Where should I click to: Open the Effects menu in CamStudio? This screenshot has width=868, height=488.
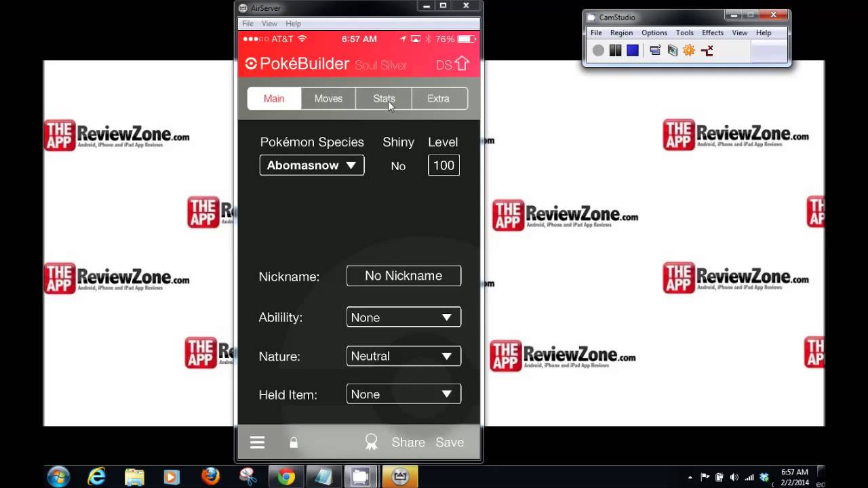(713, 33)
